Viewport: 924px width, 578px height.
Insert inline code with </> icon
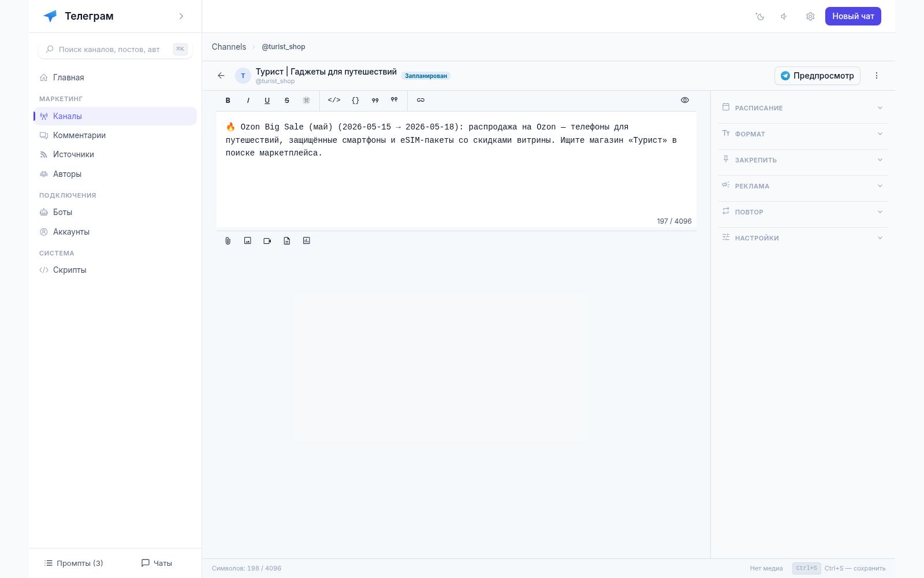coord(334,101)
